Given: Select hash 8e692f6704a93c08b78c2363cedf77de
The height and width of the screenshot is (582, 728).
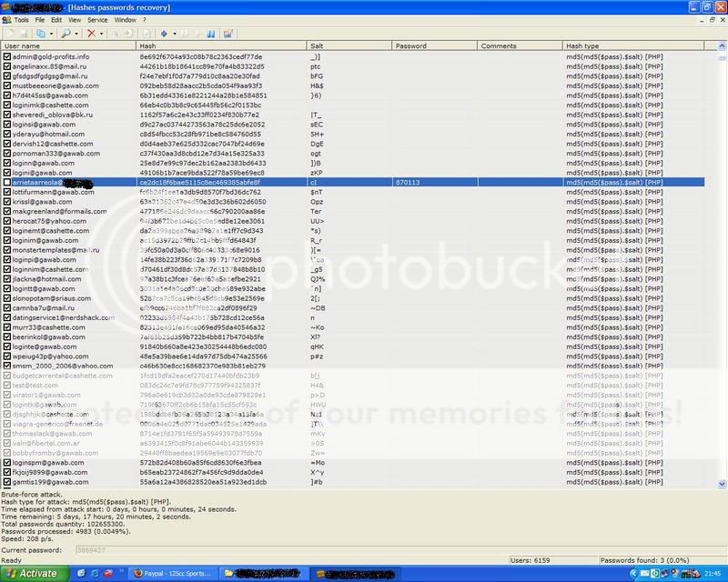Looking at the screenshot, I should 201,56.
